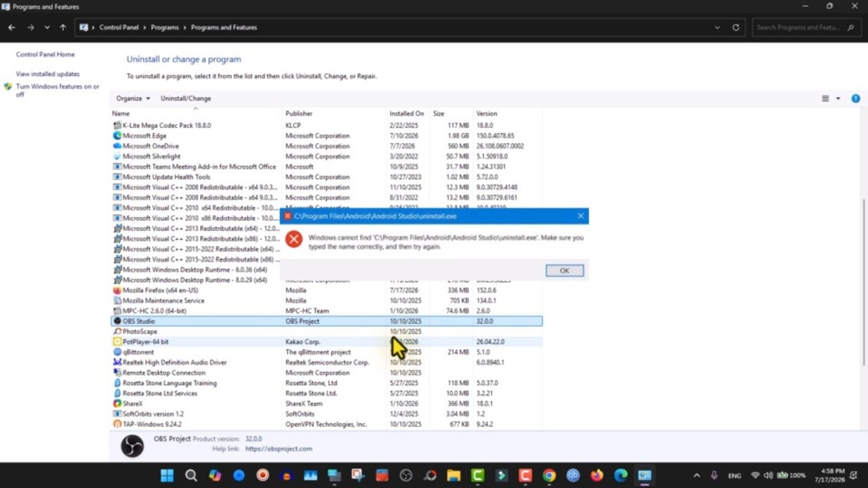Sort by the Publisher column header
The image size is (868, 488).
[x=334, y=113]
